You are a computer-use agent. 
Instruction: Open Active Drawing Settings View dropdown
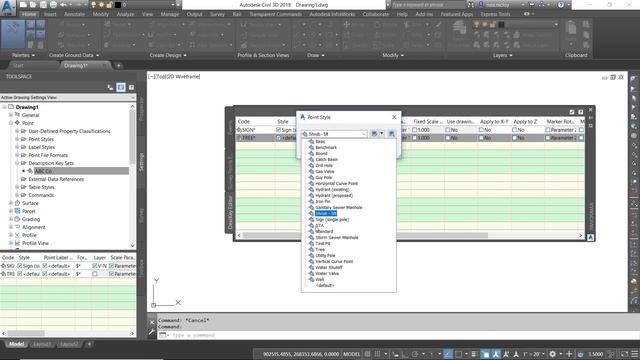point(68,98)
